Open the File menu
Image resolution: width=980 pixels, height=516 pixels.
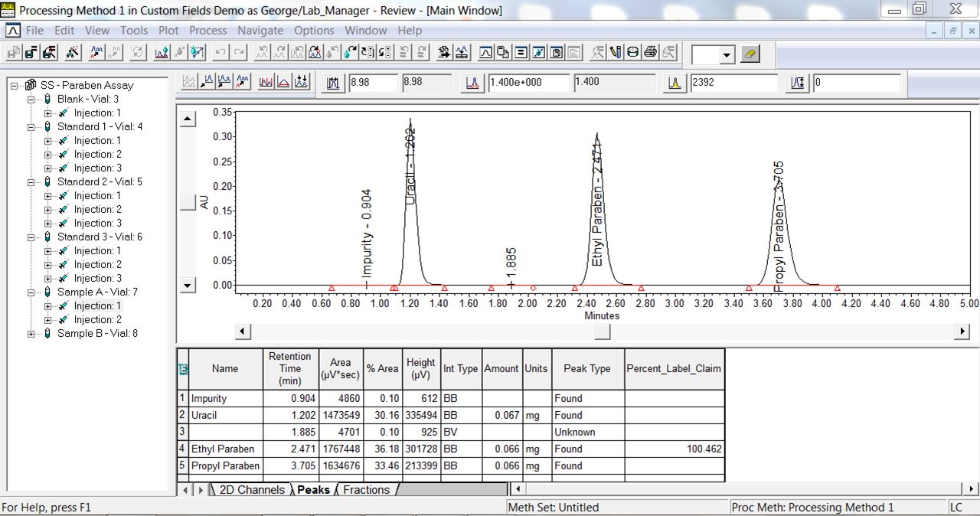34,31
